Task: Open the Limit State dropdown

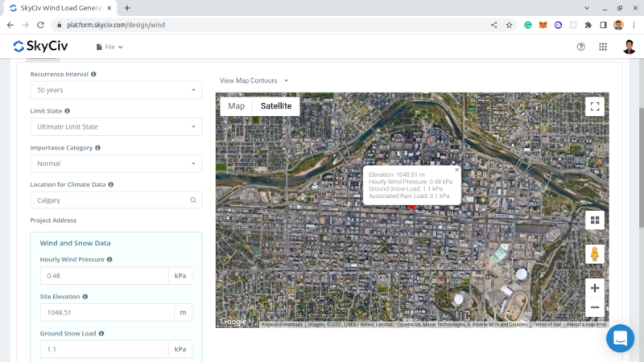Action: click(116, 126)
